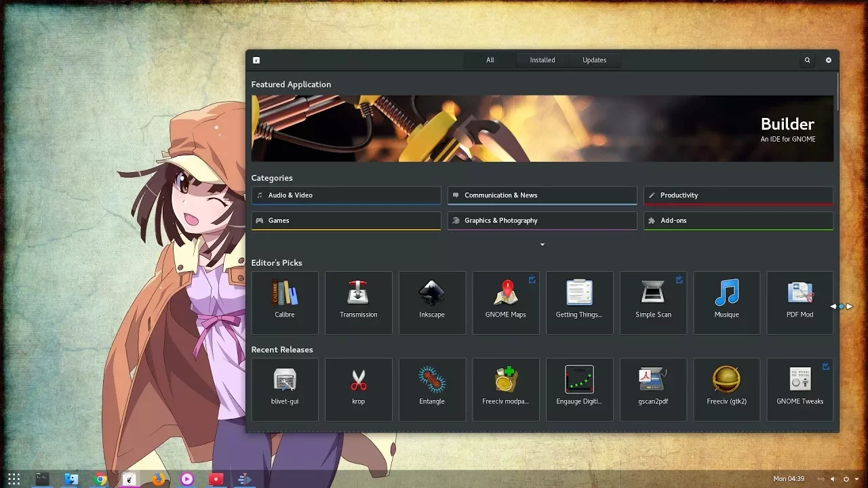Open the Communication & News category
The height and width of the screenshot is (488, 868).
[x=542, y=195]
